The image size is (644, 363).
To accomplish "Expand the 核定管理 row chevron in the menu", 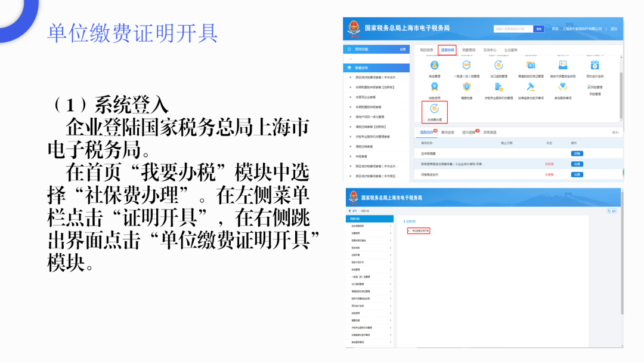I will point(390,269).
